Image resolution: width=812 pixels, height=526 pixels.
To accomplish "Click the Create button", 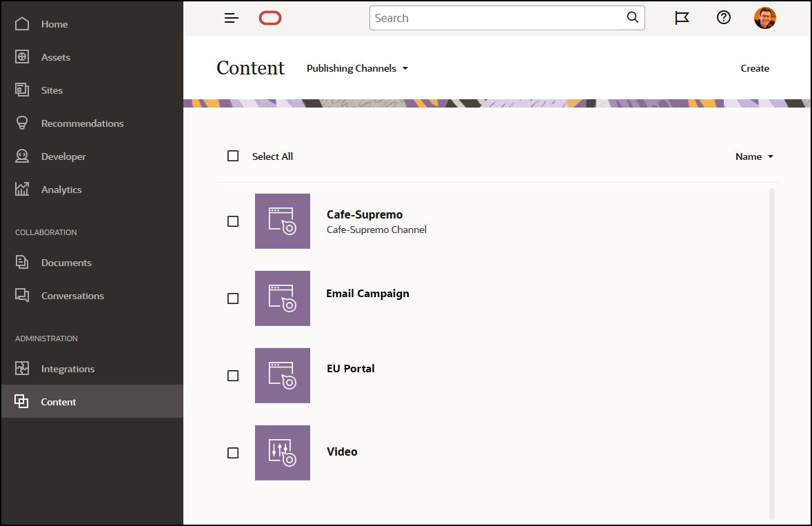I will [755, 68].
